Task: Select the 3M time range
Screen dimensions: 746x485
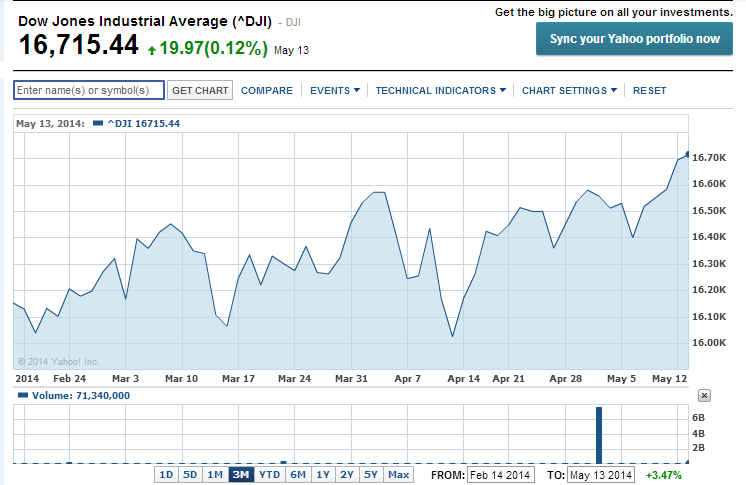Action: (x=241, y=475)
